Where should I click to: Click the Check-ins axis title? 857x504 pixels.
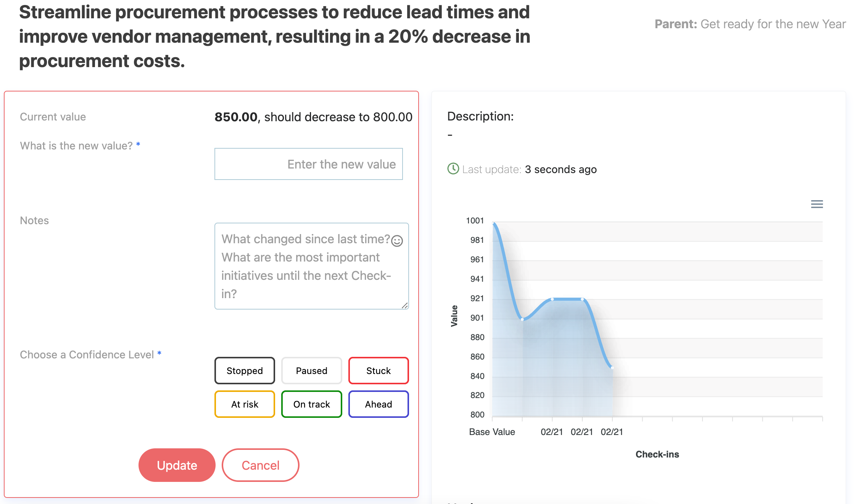pos(657,454)
